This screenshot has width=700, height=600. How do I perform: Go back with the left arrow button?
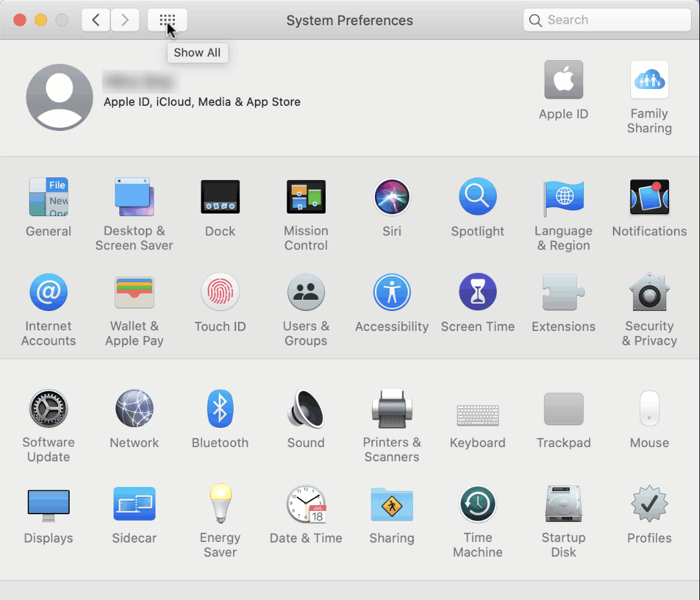[x=95, y=20]
